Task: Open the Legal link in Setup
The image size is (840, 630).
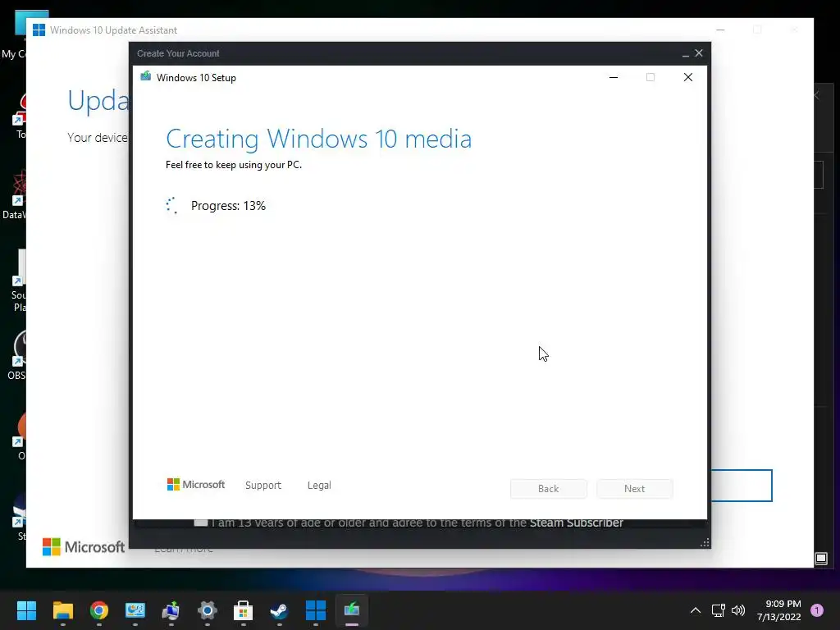Action: [319, 485]
